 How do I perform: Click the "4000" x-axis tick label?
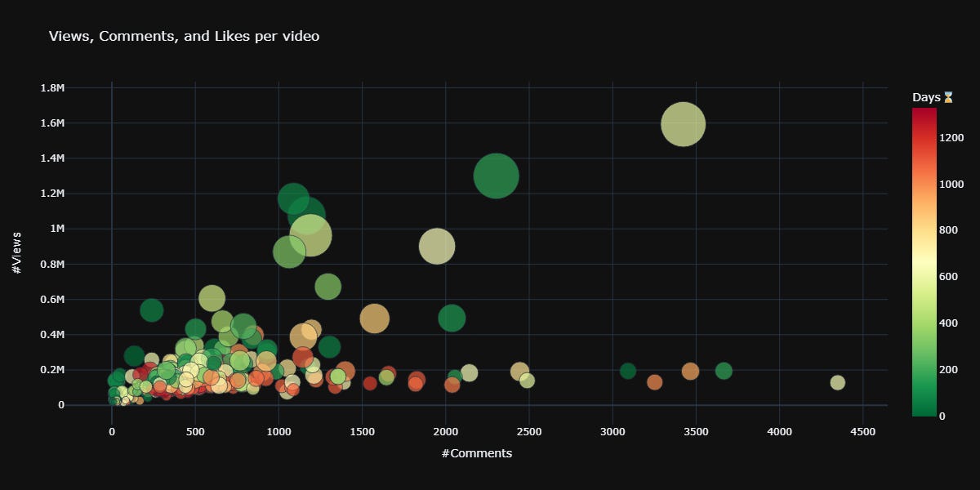[780, 432]
